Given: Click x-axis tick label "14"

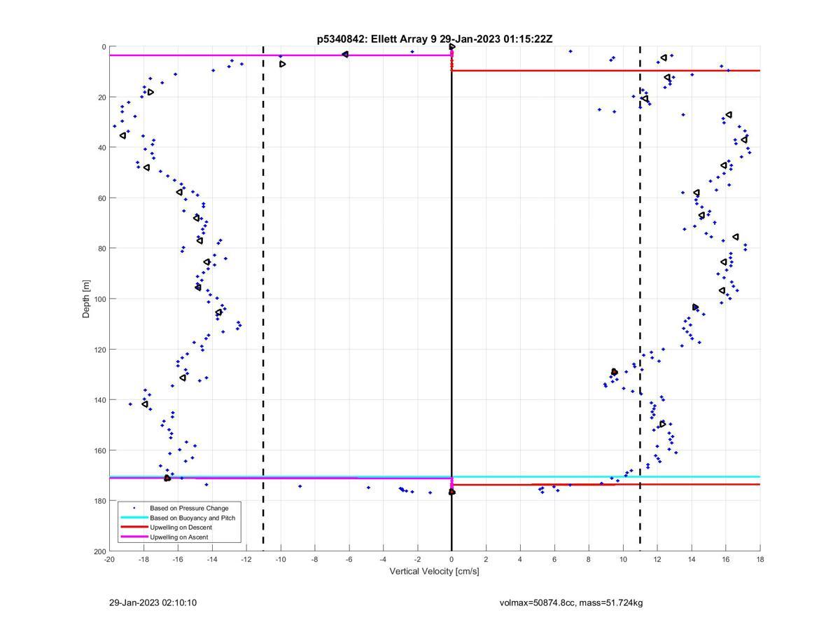Looking at the screenshot, I should pyautogui.click(x=692, y=559).
